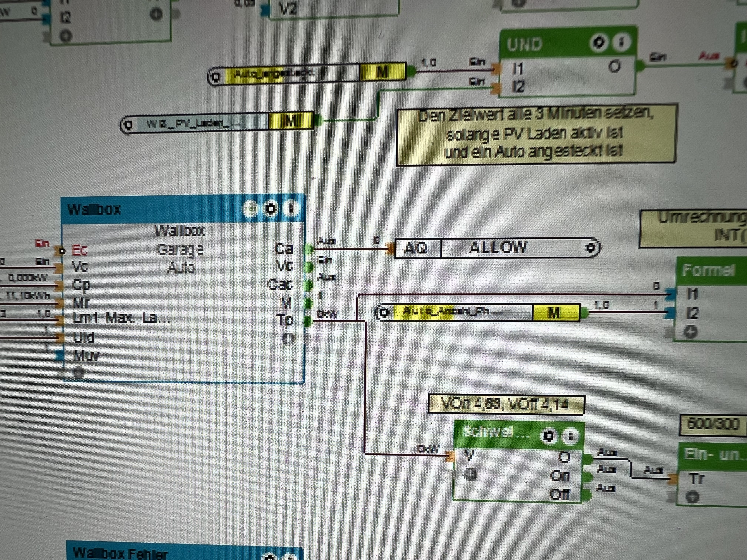Expand Wallbox inputs with bottom-left plus

tap(79, 373)
